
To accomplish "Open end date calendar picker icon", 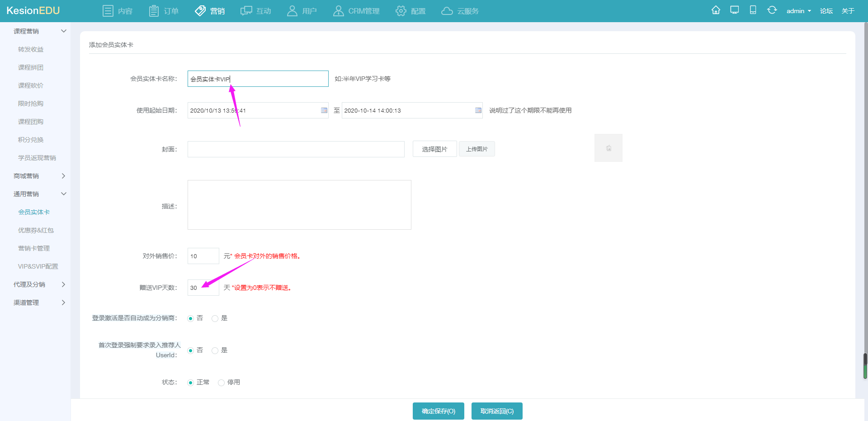I will click(478, 110).
